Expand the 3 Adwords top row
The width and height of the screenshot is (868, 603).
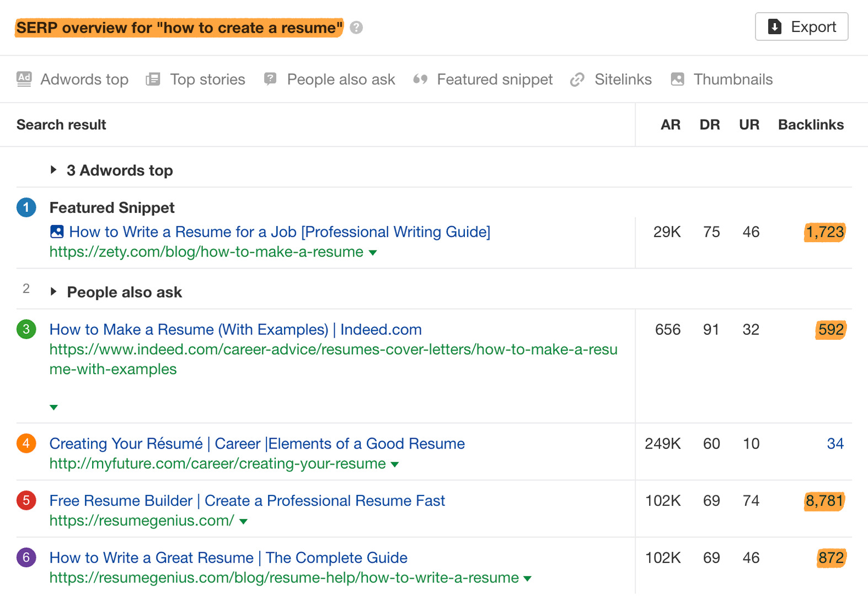click(x=53, y=170)
